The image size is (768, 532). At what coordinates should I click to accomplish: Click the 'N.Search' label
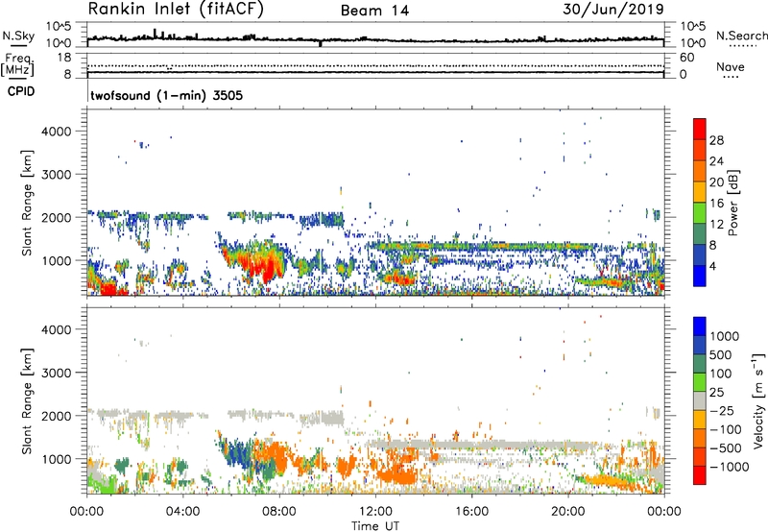coord(741,36)
